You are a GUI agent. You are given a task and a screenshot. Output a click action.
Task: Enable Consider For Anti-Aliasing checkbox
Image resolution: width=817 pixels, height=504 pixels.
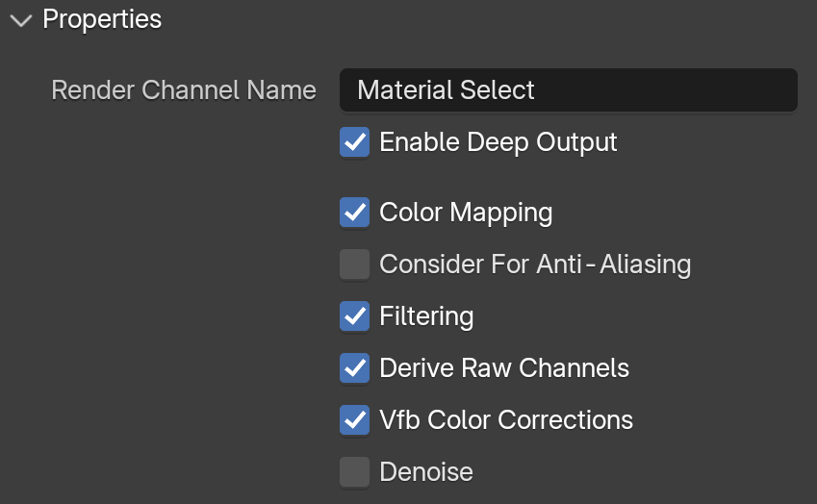click(355, 264)
